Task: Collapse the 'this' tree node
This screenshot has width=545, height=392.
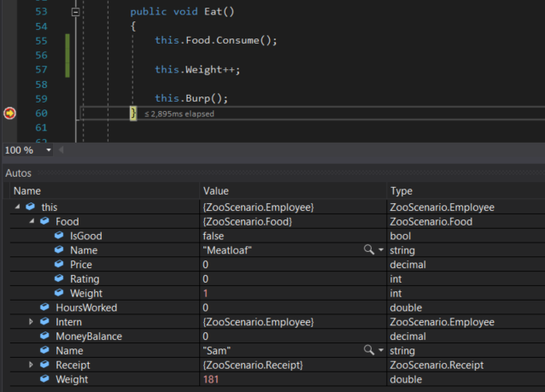Action: click(x=17, y=208)
